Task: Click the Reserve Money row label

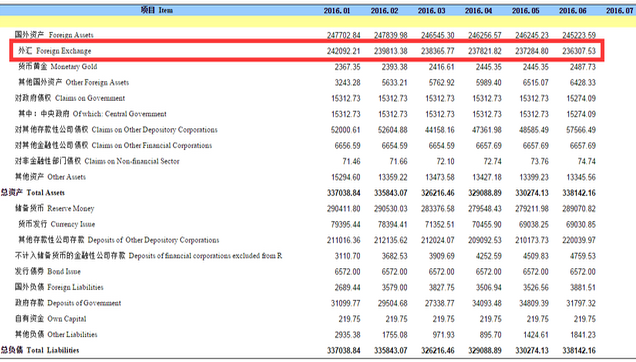Action: coord(54,208)
